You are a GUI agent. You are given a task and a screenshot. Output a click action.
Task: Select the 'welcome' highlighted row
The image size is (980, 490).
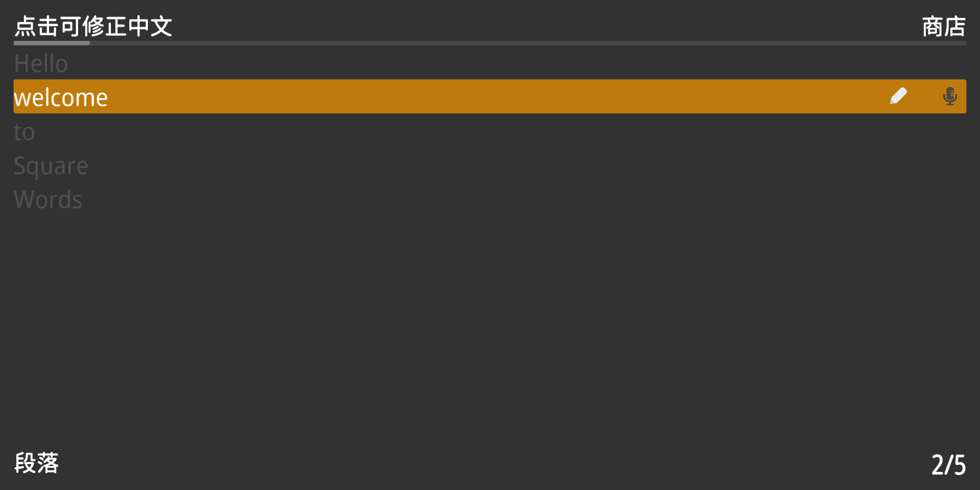click(490, 96)
